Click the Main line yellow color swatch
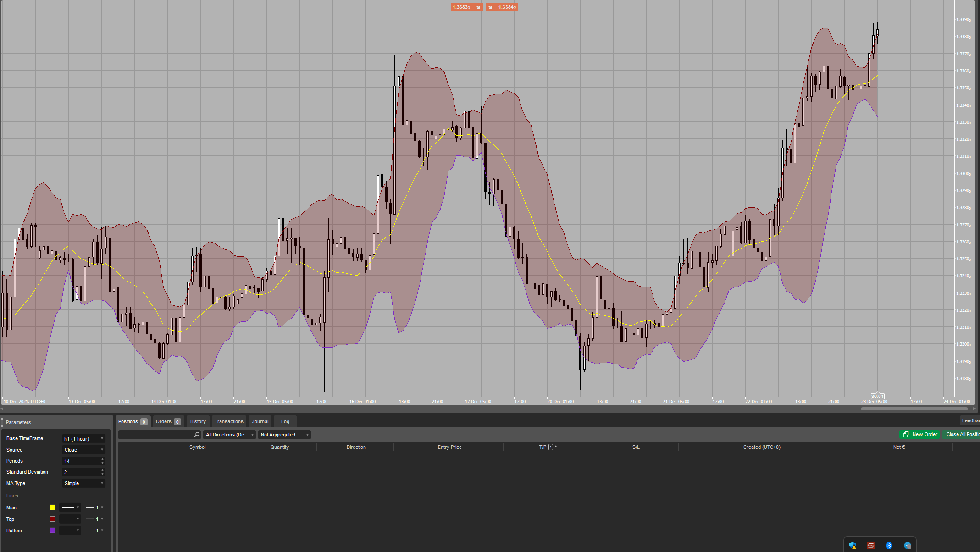The height and width of the screenshot is (552, 980). 53,508
